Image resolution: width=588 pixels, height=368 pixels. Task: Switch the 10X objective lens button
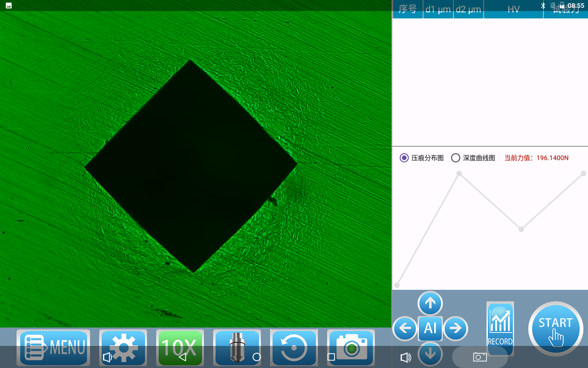179,347
